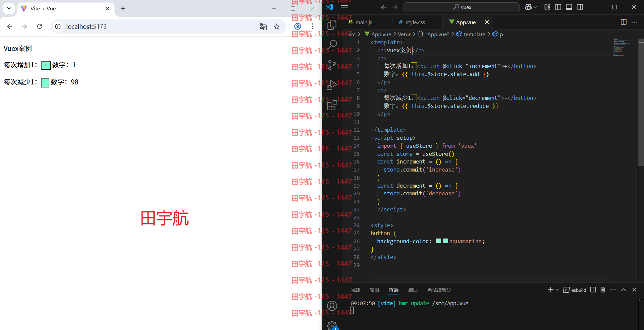
Task: Open the 端口 panel tab
Action: point(413,290)
